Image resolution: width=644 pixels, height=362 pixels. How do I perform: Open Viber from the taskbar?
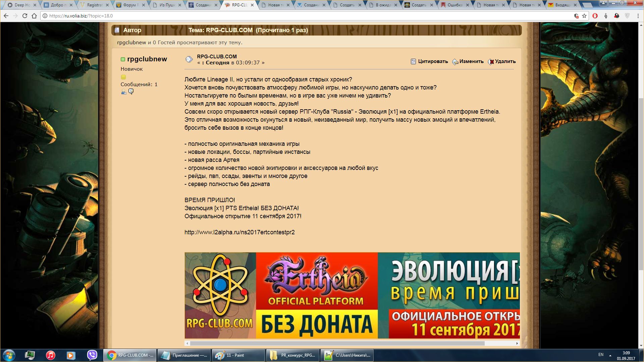click(x=92, y=355)
